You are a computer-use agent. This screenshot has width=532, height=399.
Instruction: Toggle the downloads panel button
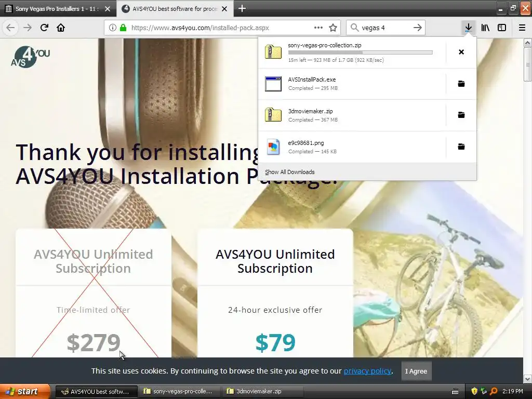468,28
